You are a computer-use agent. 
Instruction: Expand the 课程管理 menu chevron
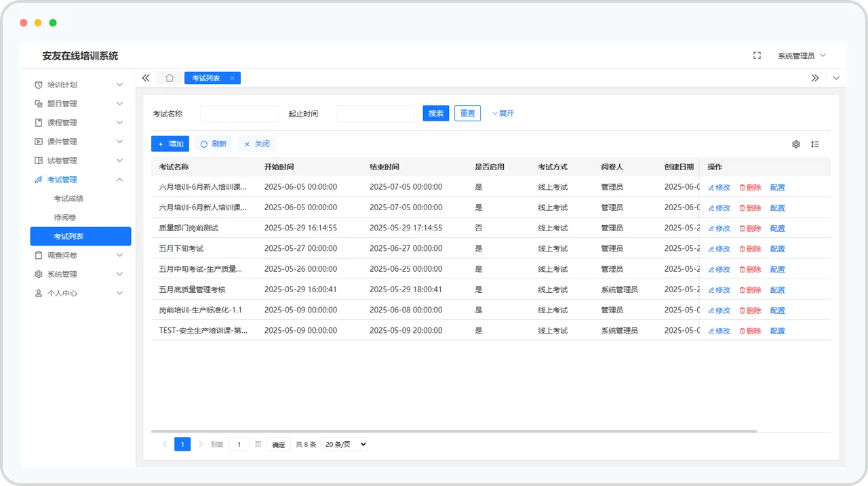pos(120,123)
